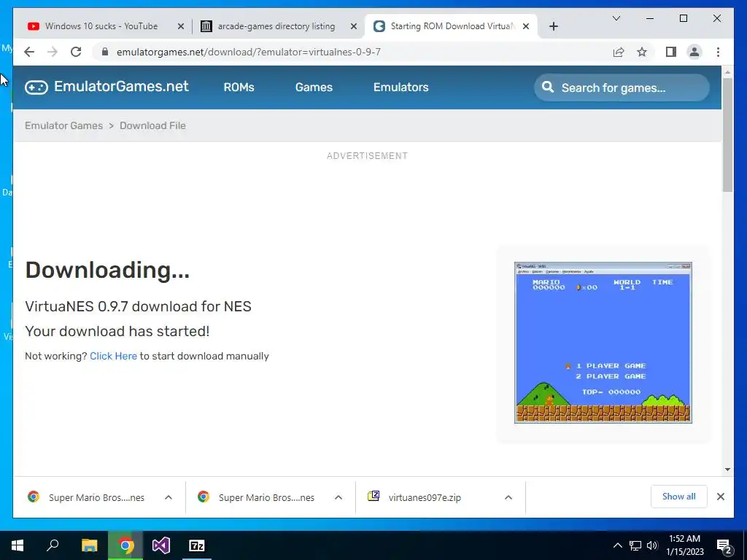Show hidden system tray icons
Image resolution: width=747 pixels, height=560 pixels.
coord(617,545)
